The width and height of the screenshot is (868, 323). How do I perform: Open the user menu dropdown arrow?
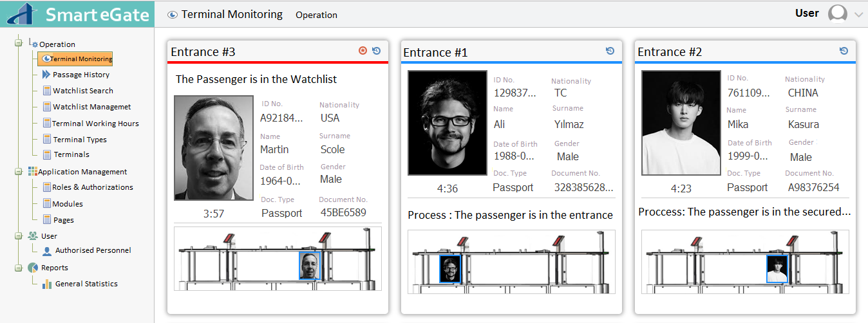click(x=858, y=15)
